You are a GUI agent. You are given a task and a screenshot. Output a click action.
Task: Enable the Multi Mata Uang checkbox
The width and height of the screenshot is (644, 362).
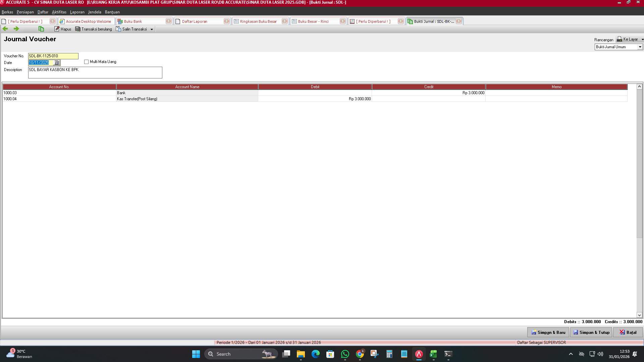point(86,62)
